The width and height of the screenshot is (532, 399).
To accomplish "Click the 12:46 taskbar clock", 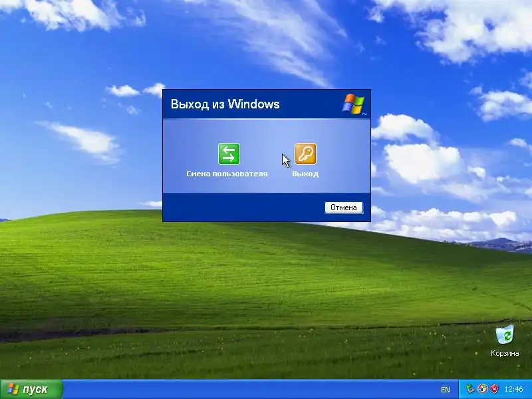I will (x=513, y=389).
